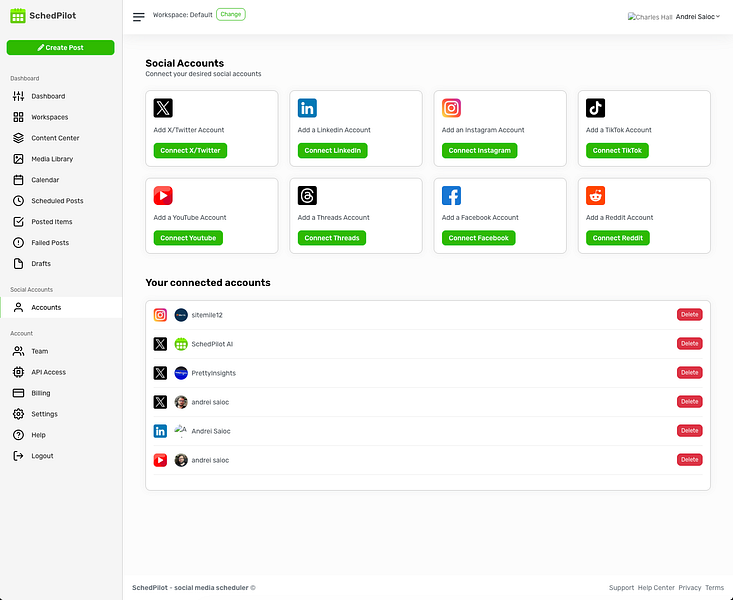Image resolution: width=733 pixels, height=600 pixels.
Task: Open the Calendar page
Action: click(61, 180)
